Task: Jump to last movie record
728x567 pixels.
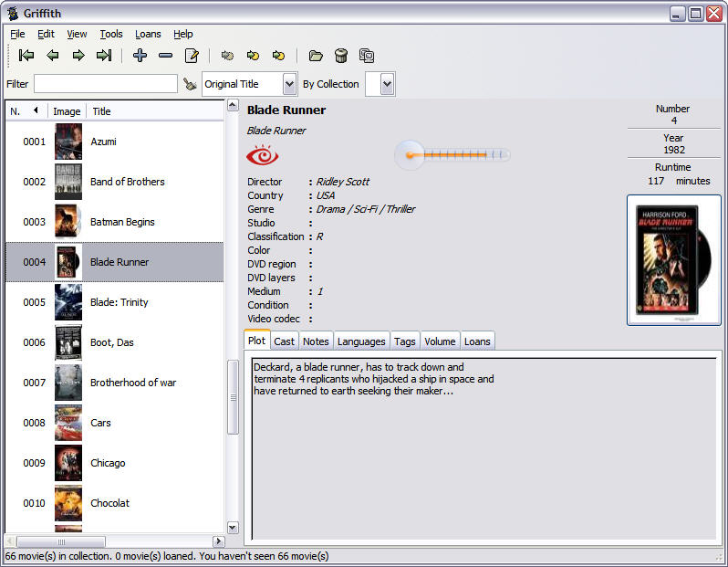Action: (x=104, y=56)
